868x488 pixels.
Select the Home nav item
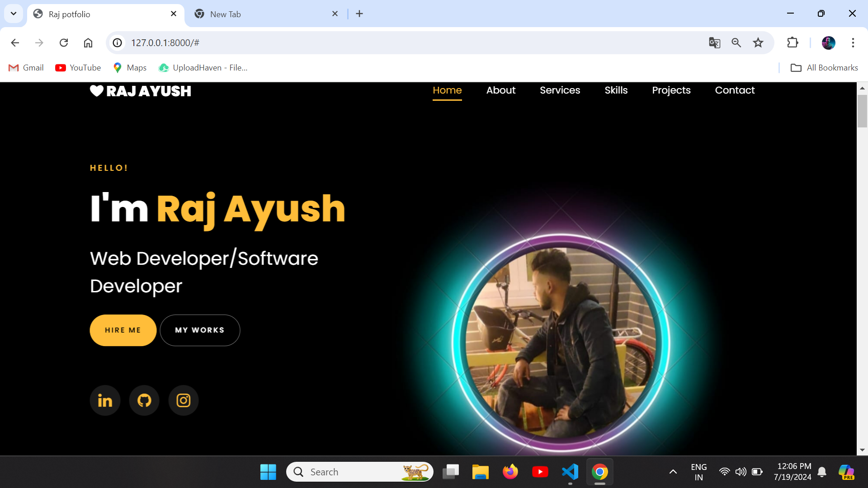pyautogui.click(x=447, y=90)
